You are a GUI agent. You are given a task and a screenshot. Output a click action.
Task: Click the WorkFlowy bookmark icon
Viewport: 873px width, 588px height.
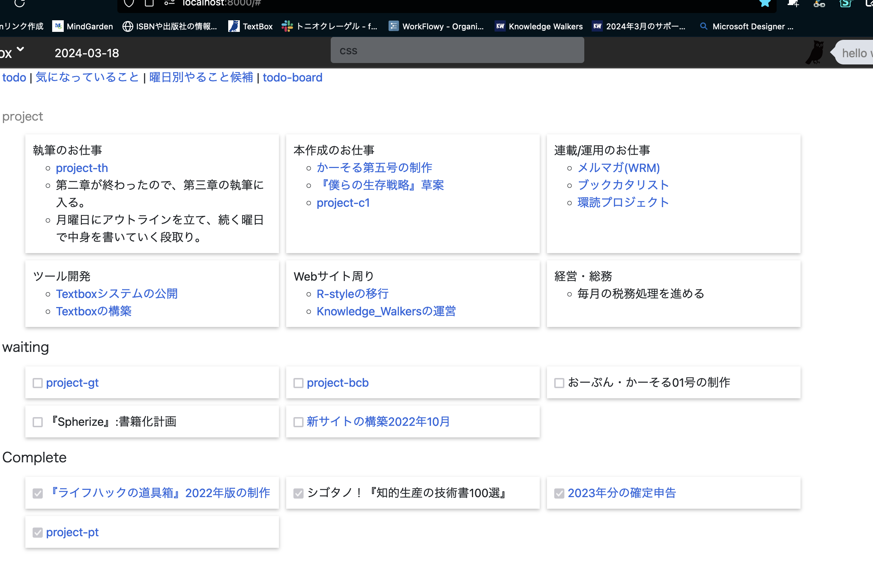coord(393,26)
